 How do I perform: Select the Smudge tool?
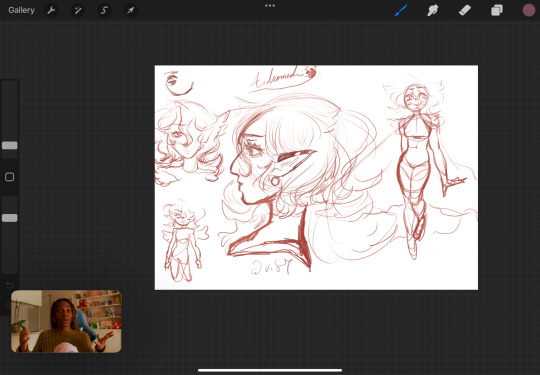[433, 10]
